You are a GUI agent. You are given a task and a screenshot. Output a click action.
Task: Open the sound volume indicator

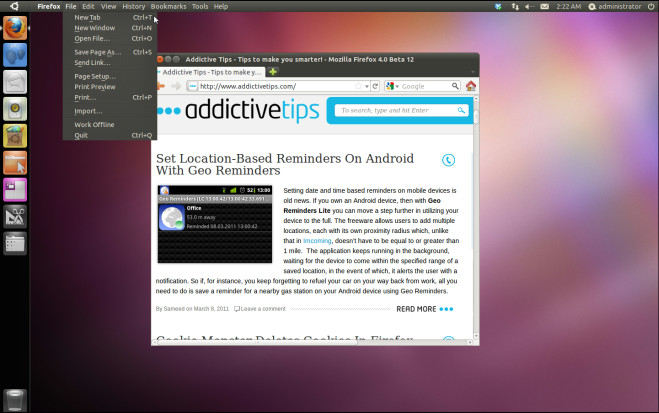[x=529, y=6]
